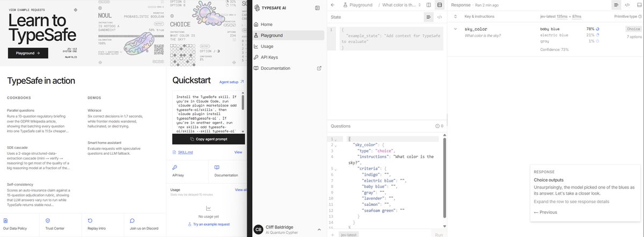Click the Trust Center shield icon
Viewport: 644px width, 237px height.
48,220
